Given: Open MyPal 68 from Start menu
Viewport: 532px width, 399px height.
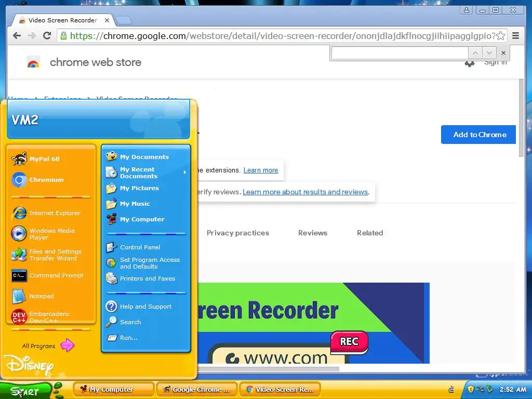Looking at the screenshot, I should point(51,159).
